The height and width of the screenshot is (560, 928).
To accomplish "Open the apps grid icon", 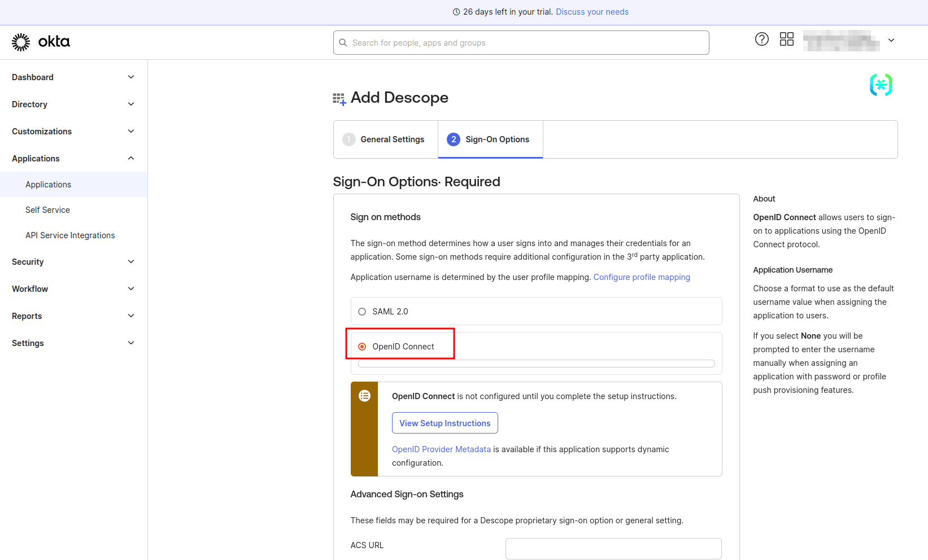I will pos(786,39).
